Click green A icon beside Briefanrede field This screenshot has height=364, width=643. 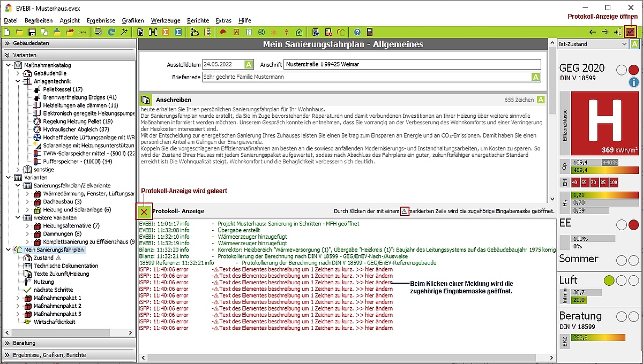tap(536, 77)
